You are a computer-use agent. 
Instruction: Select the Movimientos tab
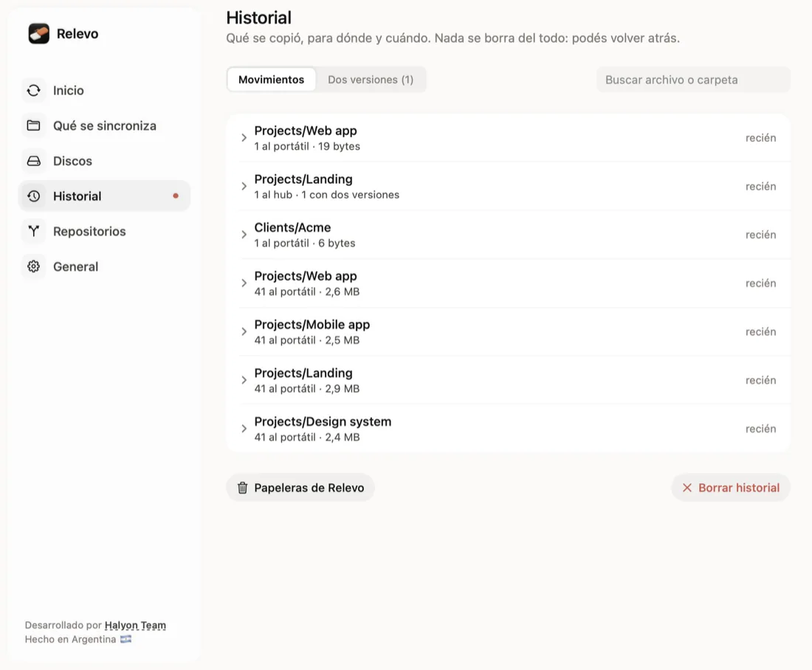coord(272,80)
